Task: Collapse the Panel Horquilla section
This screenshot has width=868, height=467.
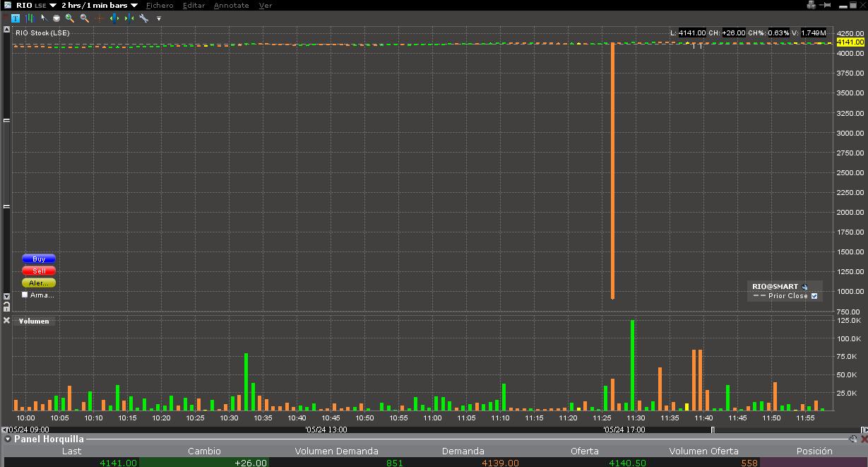Action: click(x=7, y=439)
